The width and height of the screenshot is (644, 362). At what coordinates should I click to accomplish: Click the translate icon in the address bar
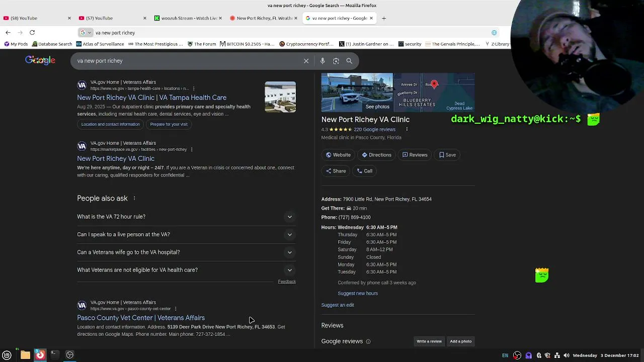pyautogui.click(x=494, y=33)
